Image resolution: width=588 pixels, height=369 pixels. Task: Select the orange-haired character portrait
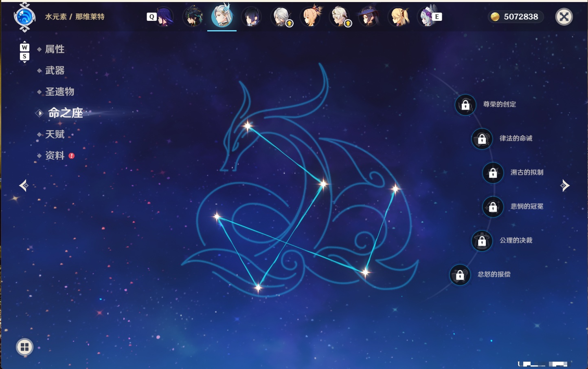[x=310, y=17]
